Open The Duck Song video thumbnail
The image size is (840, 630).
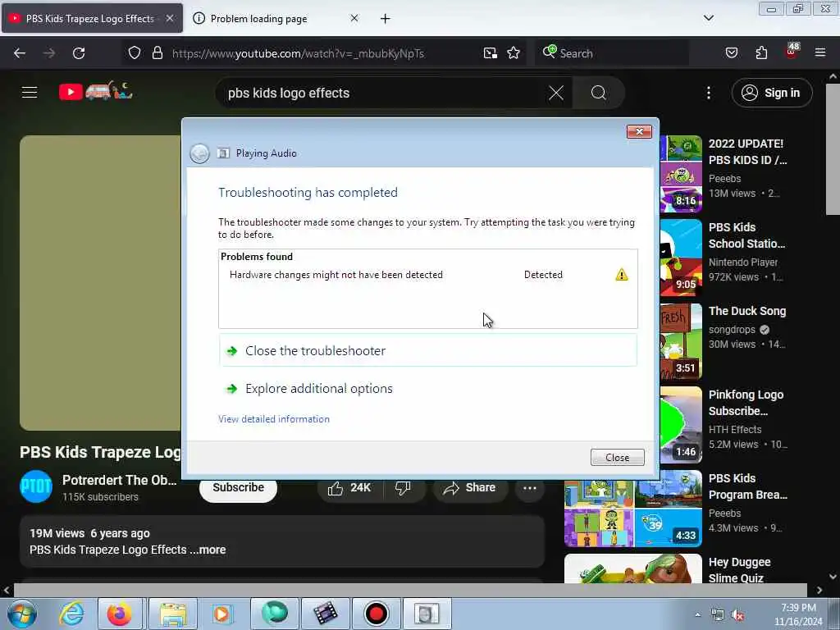click(680, 341)
